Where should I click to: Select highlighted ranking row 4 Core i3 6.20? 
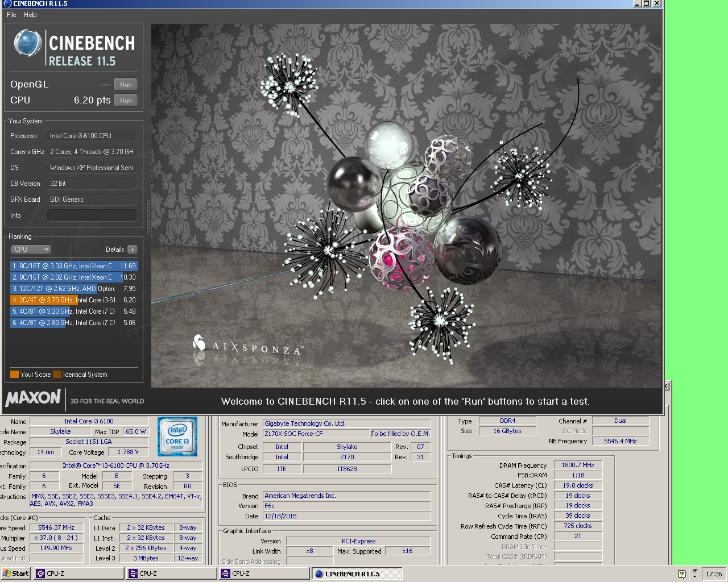point(74,300)
